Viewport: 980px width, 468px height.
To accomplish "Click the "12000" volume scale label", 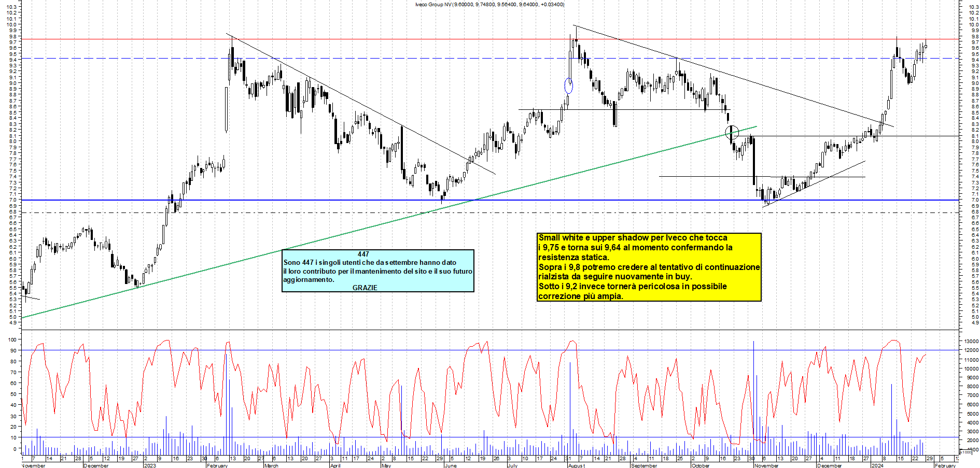I will [x=971, y=350].
